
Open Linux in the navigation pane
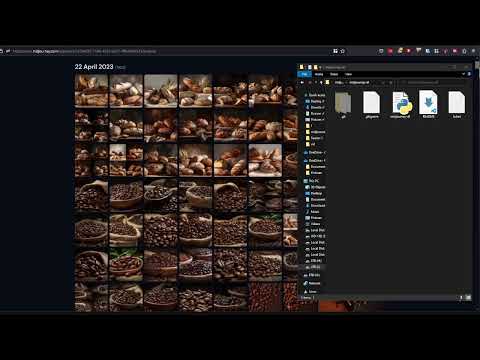[x=310, y=292]
